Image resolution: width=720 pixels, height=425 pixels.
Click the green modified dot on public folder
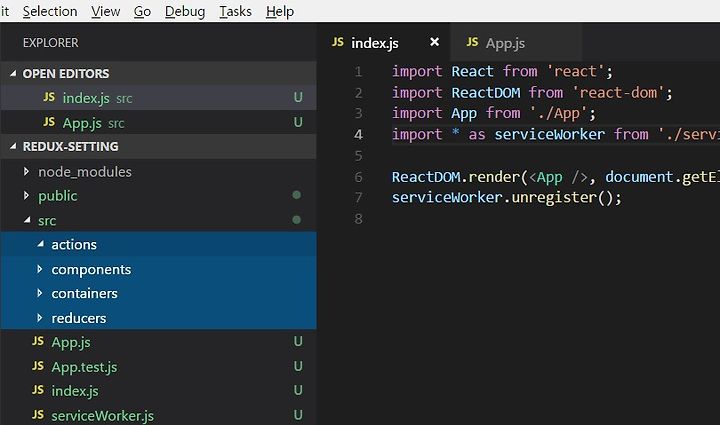297,195
